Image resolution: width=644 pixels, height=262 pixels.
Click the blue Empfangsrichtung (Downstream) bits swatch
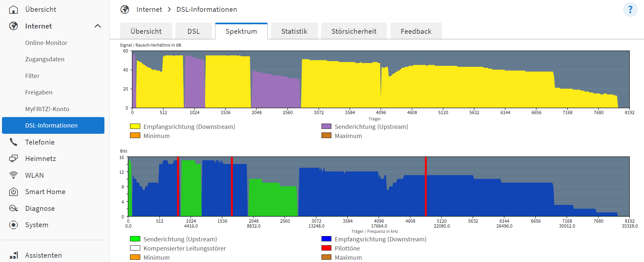point(326,239)
